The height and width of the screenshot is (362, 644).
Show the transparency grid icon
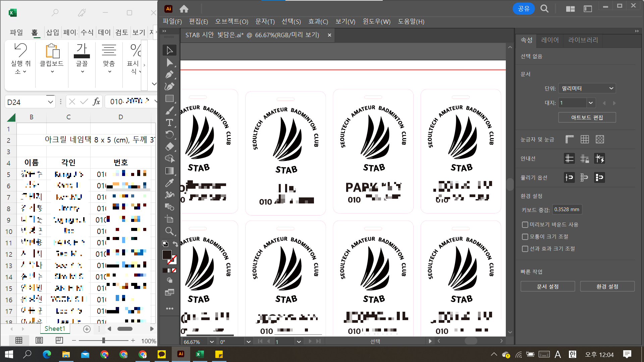pyautogui.click(x=600, y=139)
